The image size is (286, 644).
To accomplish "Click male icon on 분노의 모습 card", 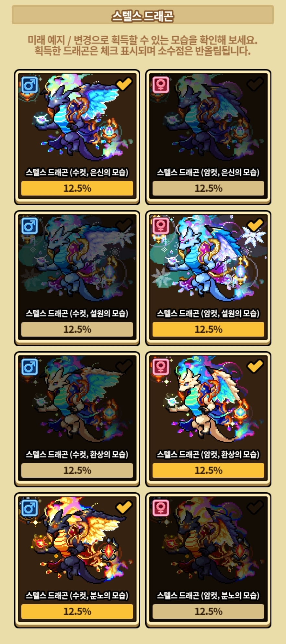I will [x=30, y=508].
